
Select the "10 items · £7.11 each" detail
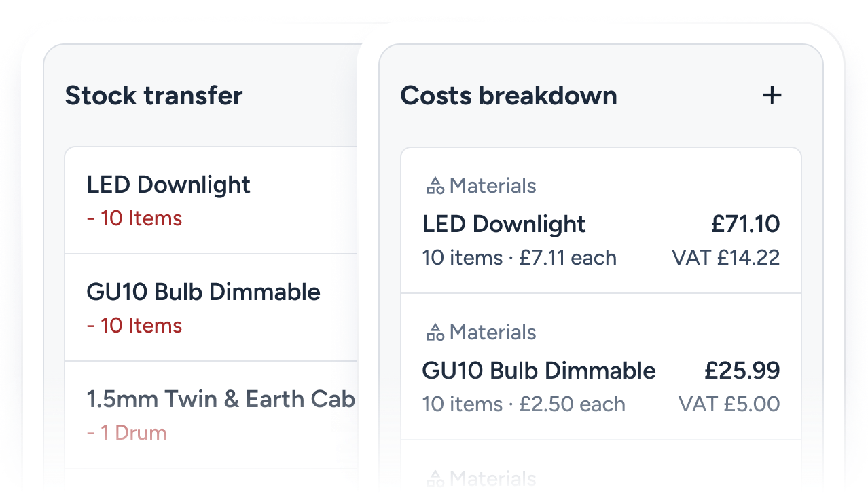pos(519,258)
